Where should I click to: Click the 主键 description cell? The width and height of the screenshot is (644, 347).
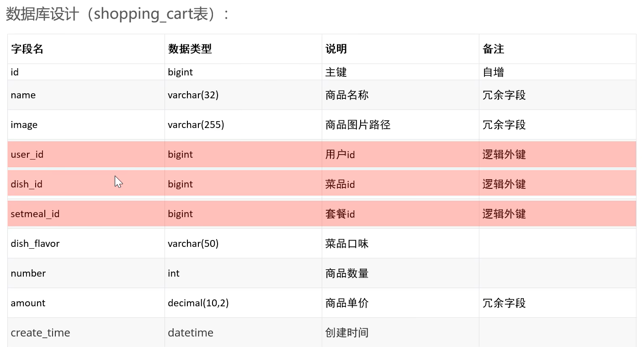(336, 72)
